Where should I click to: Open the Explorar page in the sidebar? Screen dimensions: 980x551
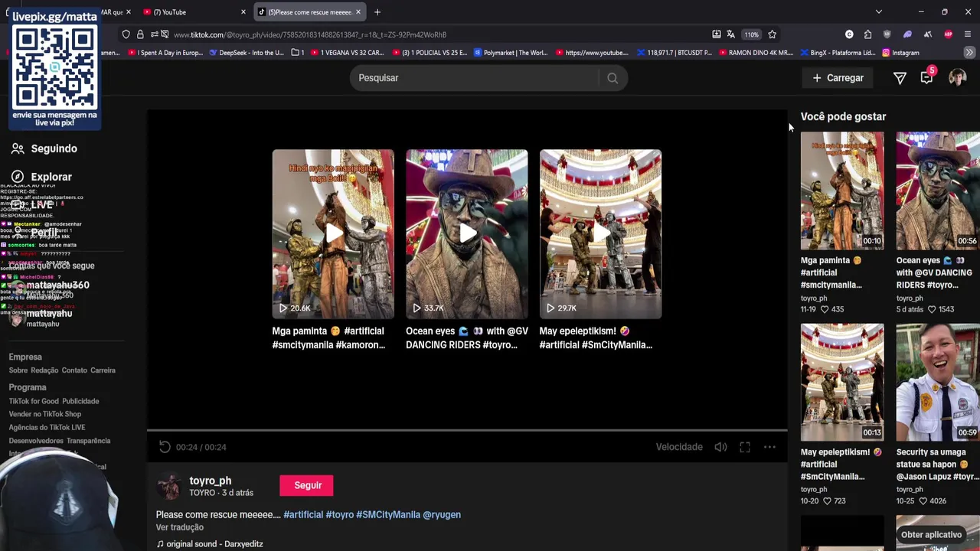[x=42, y=177]
